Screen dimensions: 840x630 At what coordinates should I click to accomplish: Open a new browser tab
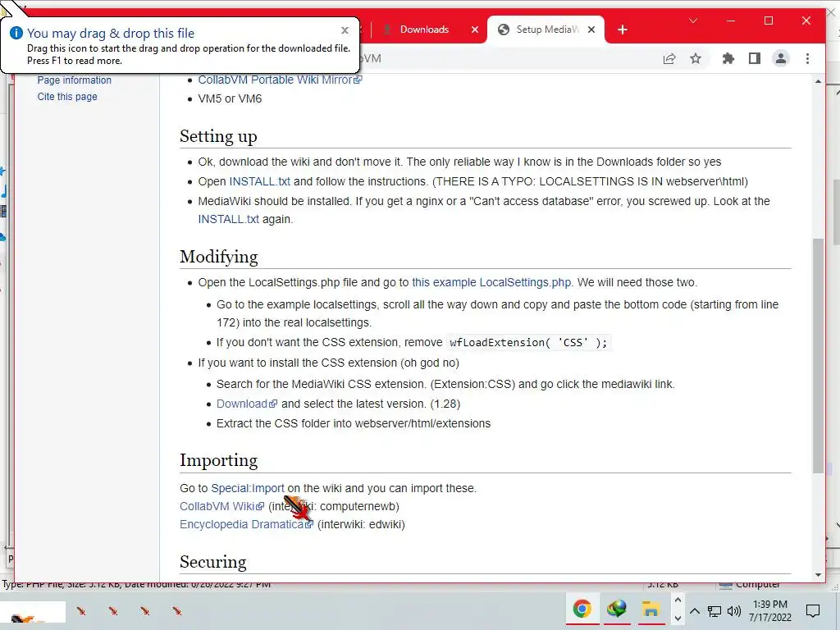[x=623, y=30]
